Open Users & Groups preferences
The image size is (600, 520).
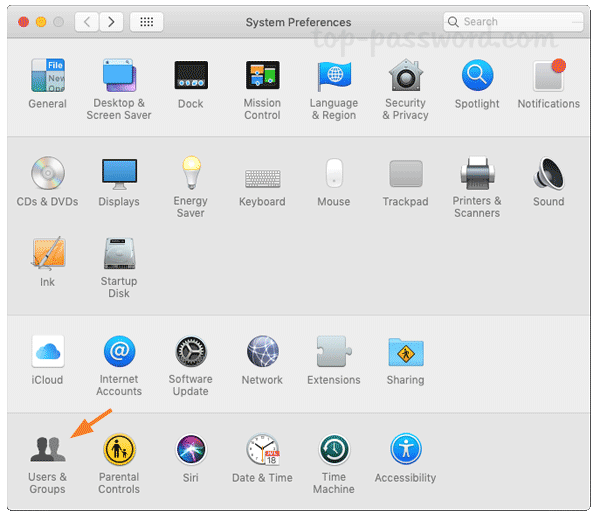click(x=47, y=450)
